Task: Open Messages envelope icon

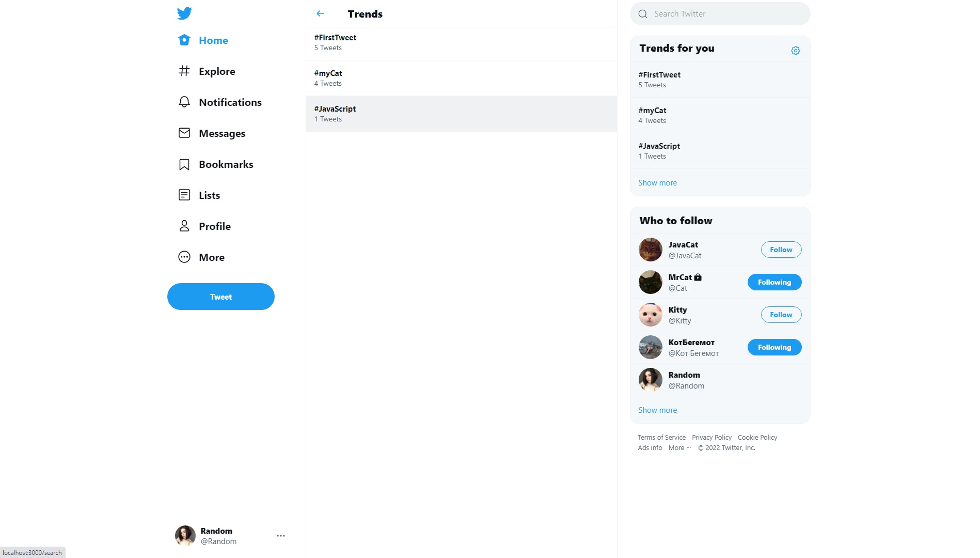Action: point(184,133)
